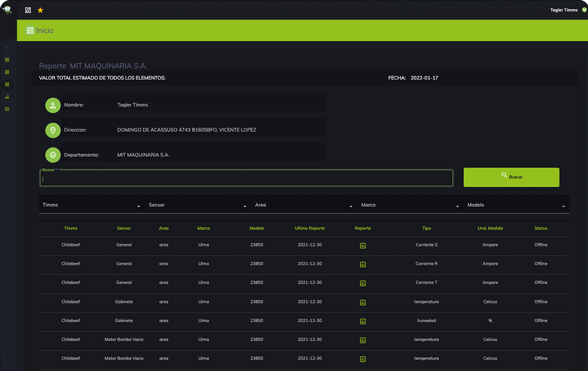Sort by the Modelo column header
588x371 pixels.
click(256, 229)
